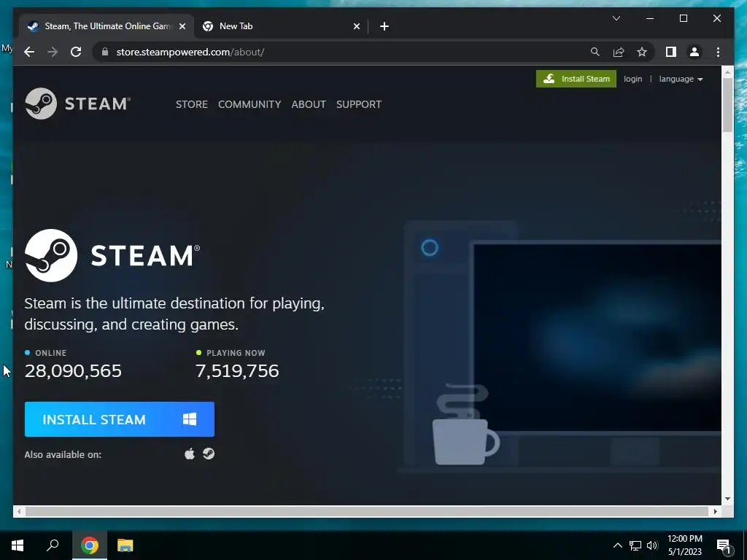Open the Chrome side panel icon
The image size is (747, 560).
pos(671,52)
